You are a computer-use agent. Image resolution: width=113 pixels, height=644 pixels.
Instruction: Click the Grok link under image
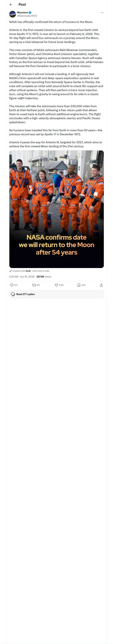click(x=28, y=271)
